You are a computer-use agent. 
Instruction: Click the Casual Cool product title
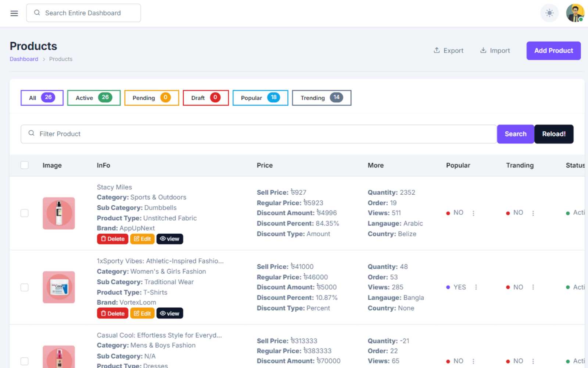[159, 335]
